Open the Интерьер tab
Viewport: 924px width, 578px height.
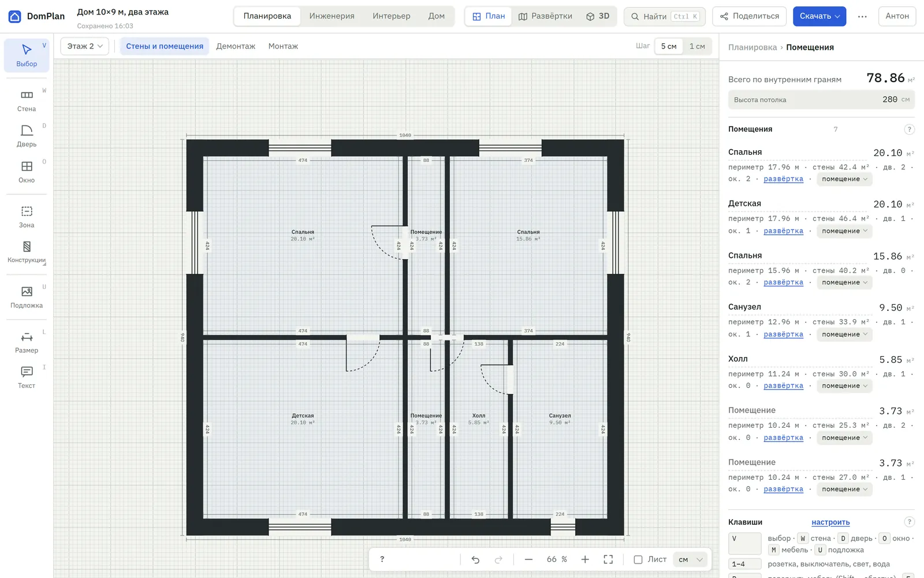(x=392, y=16)
